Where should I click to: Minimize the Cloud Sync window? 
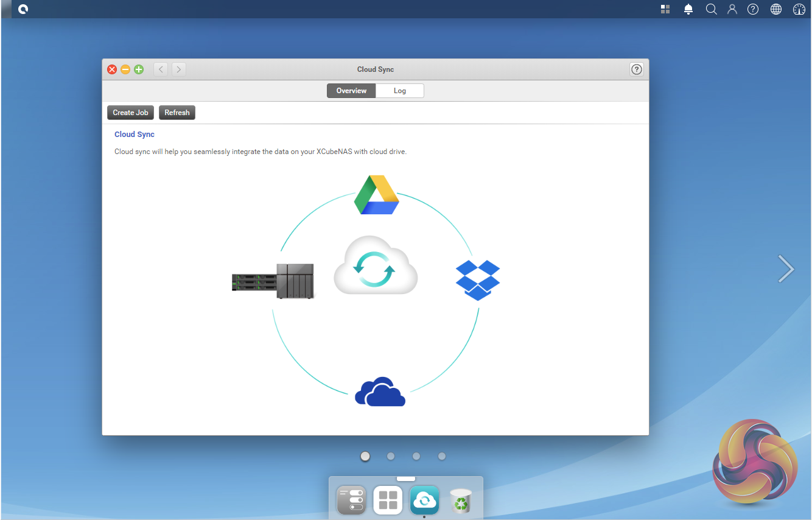pos(125,69)
